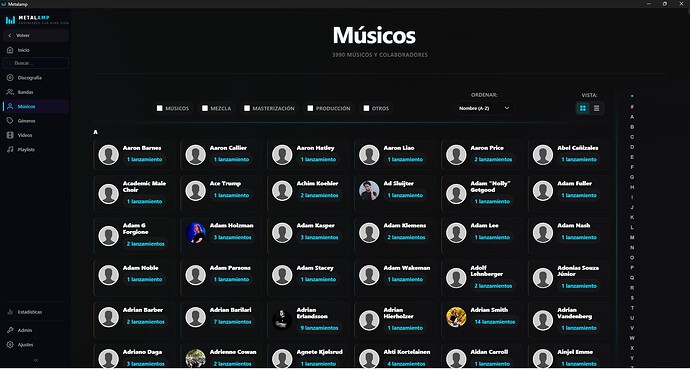Click Adam Lee avatar icon
Image resolution: width=690 pixels, height=370 pixels.
pos(456,233)
